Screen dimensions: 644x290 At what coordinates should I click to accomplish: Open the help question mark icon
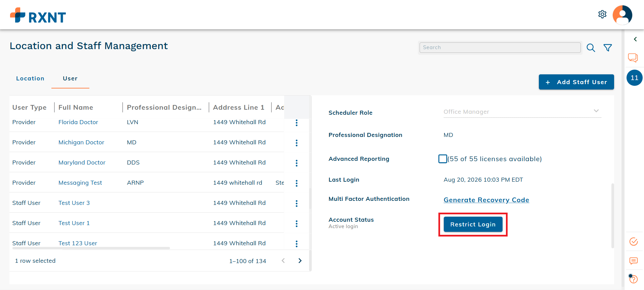tap(633, 279)
